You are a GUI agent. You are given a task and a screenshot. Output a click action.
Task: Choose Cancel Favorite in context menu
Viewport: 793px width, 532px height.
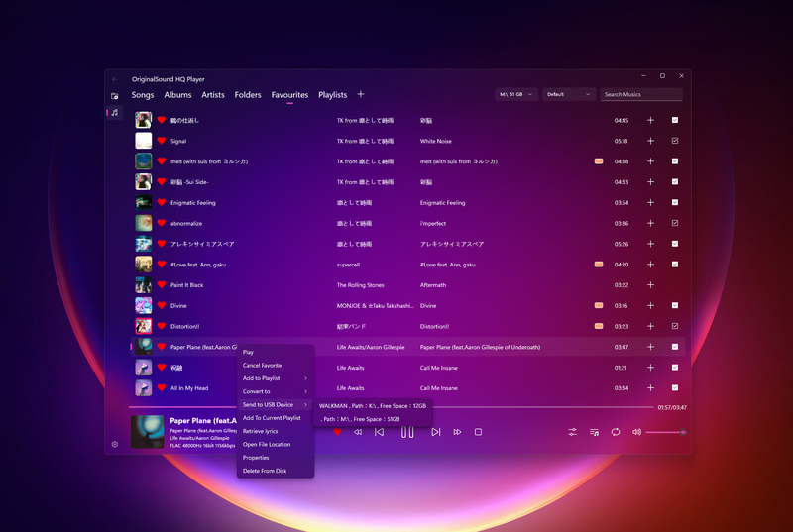click(276, 366)
